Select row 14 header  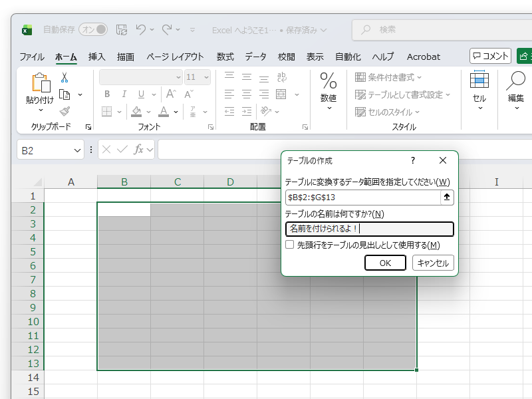tap(28, 377)
